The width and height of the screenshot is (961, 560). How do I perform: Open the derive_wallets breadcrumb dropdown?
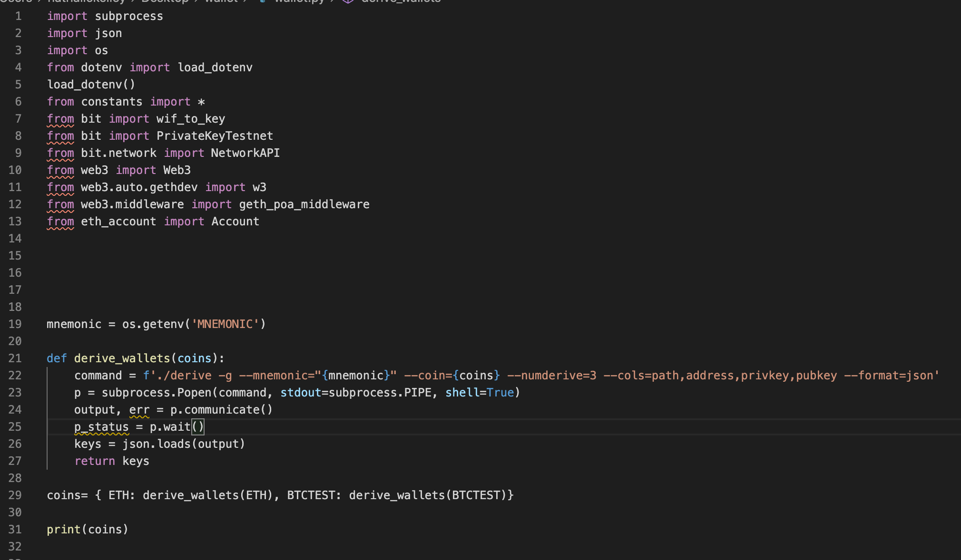pyautogui.click(x=401, y=1)
